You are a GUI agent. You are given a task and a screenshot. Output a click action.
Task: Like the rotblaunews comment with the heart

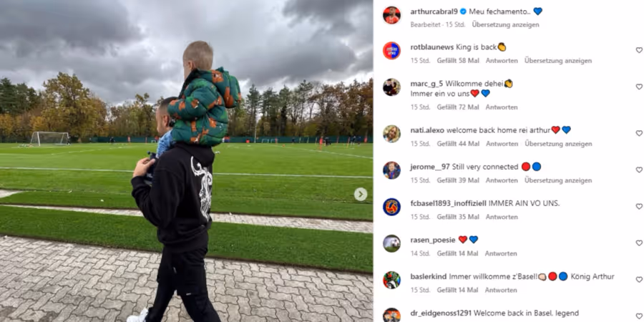click(639, 50)
